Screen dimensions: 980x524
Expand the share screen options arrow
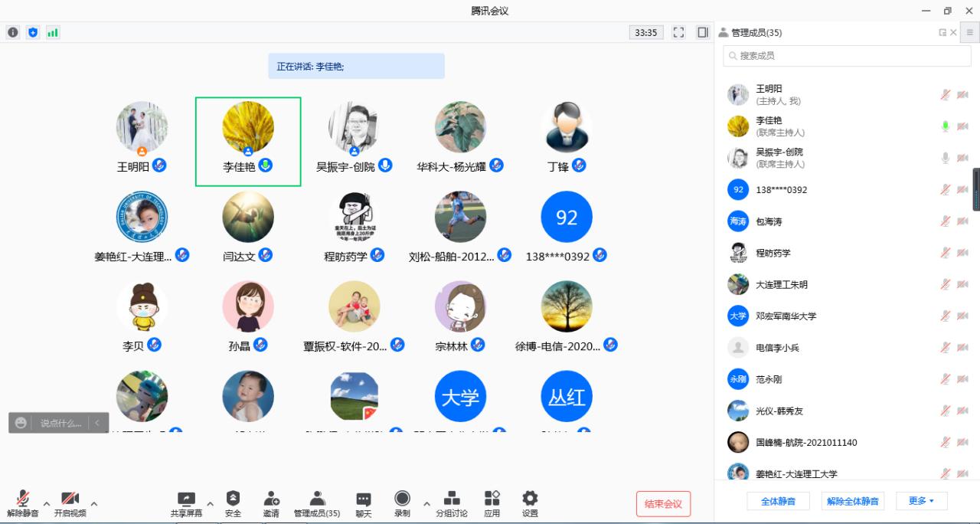pos(210,503)
